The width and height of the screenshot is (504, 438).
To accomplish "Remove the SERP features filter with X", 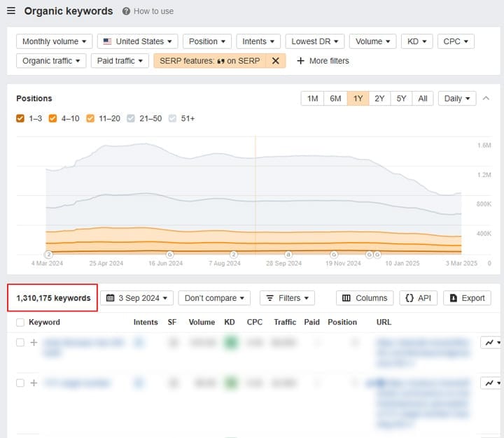I will pos(276,61).
